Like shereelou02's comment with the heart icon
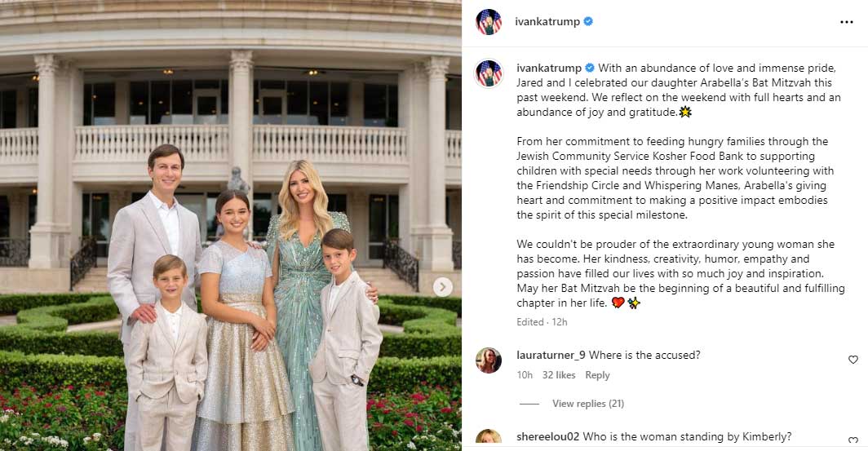The height and width of the screenshot is (451, 868). (x=853, y=441)
